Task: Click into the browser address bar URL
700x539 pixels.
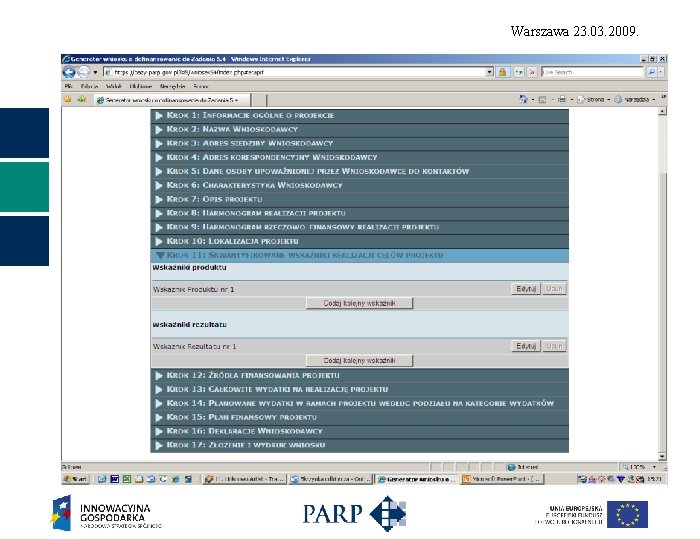Action: coord(295,72)
